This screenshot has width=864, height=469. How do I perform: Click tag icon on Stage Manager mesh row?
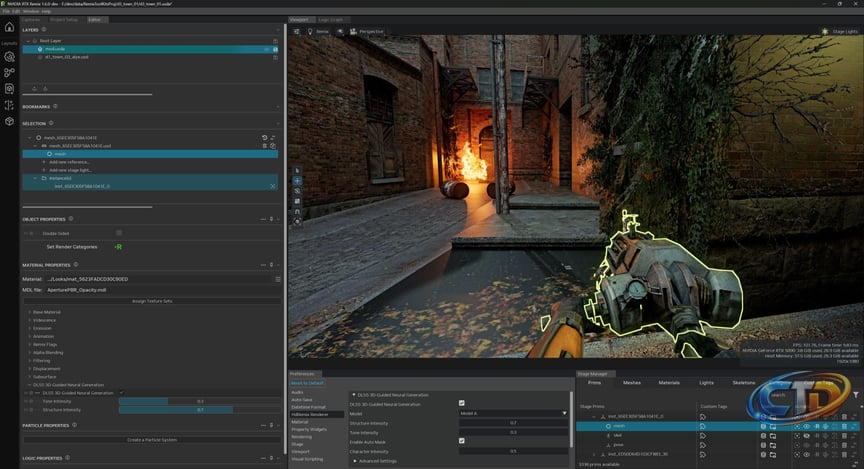tap(703, 426)
